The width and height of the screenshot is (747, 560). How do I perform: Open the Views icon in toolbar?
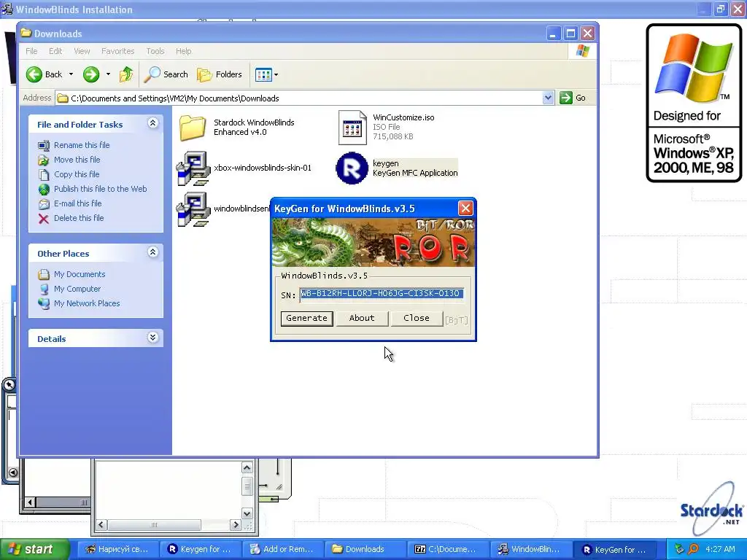[263, 74]
